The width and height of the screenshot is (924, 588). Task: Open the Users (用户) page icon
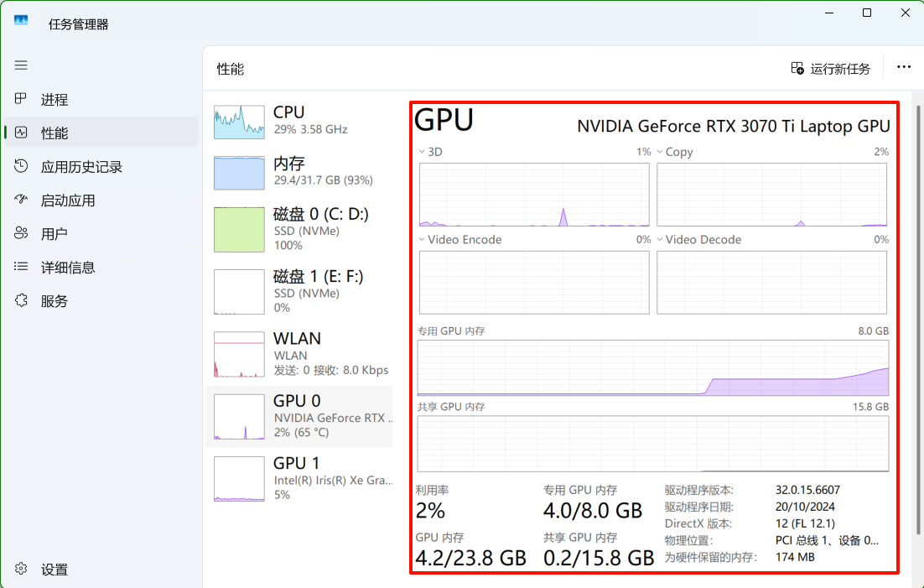(x=21, y=233)
